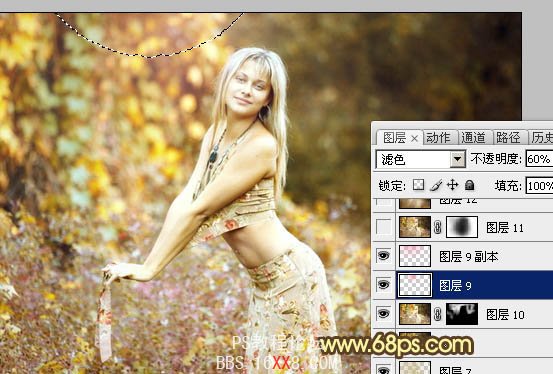
Task: Open the 滤色 blend mode dropdown
Action: (420, 159)
